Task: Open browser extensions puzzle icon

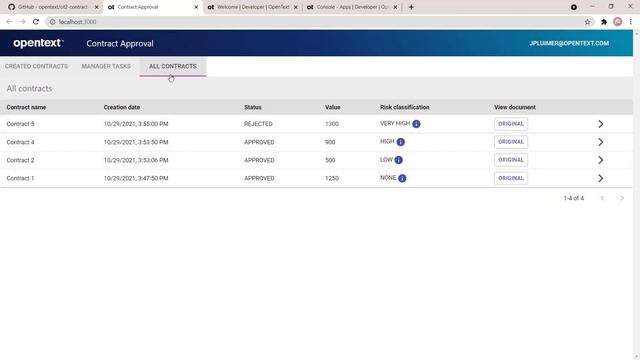Action: [x=604, y=22]
